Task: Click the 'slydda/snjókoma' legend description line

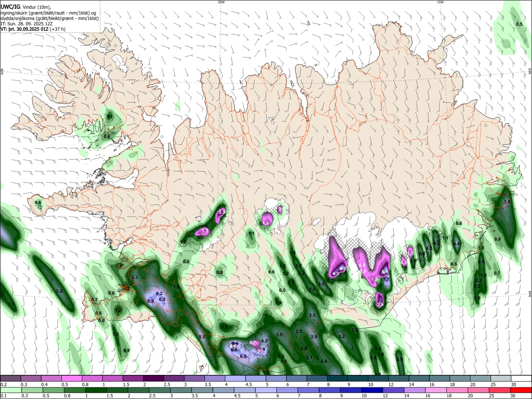Action: (x=49, y=18)
